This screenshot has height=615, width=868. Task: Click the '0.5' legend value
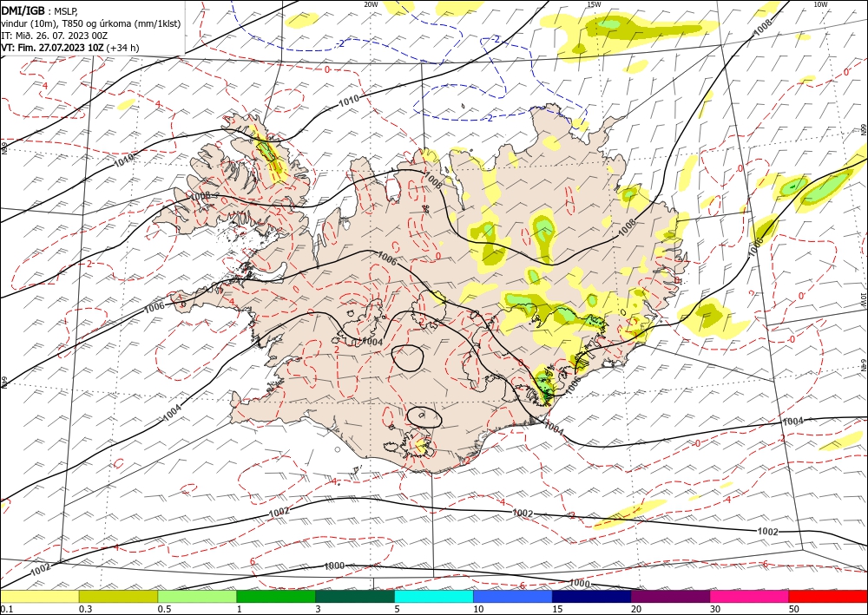point(164,609)
